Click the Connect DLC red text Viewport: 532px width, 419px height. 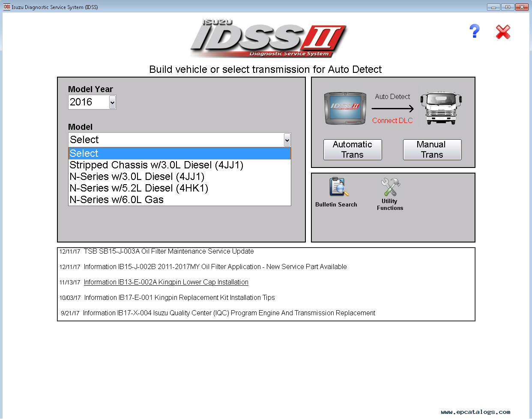pos(392,120)
